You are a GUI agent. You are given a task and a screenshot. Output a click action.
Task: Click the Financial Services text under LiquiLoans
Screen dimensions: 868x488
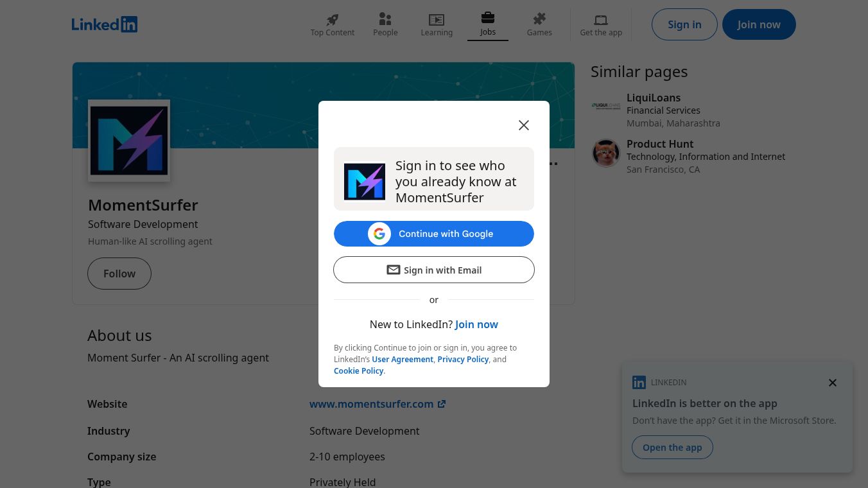tap(663, 110)
